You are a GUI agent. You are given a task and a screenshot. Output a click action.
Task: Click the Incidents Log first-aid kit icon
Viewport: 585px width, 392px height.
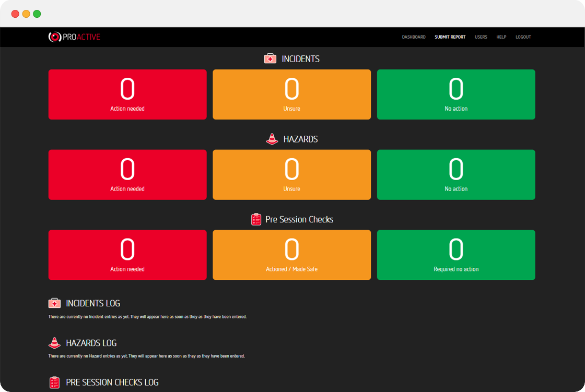coord(54,303)
